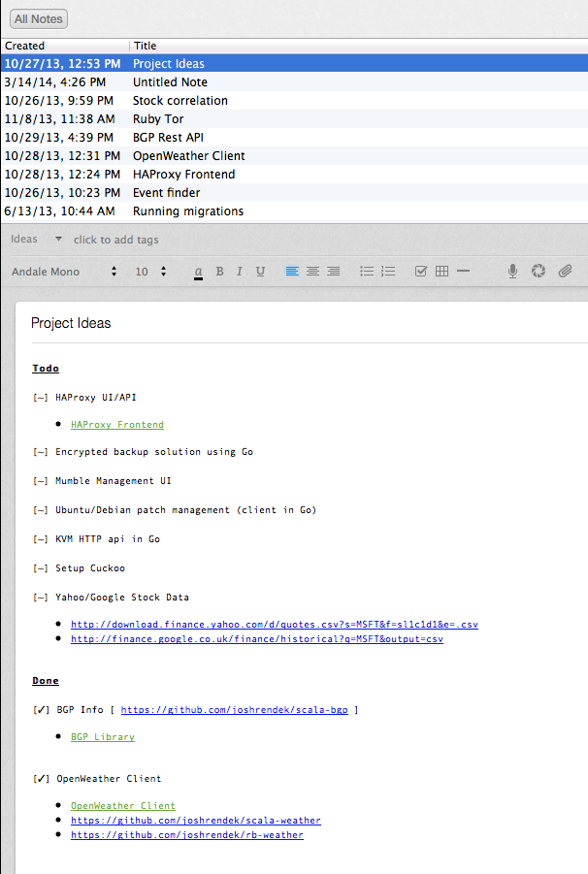588x874 pixels.
Task: Select the Event finder note
Action: (294, 192)
